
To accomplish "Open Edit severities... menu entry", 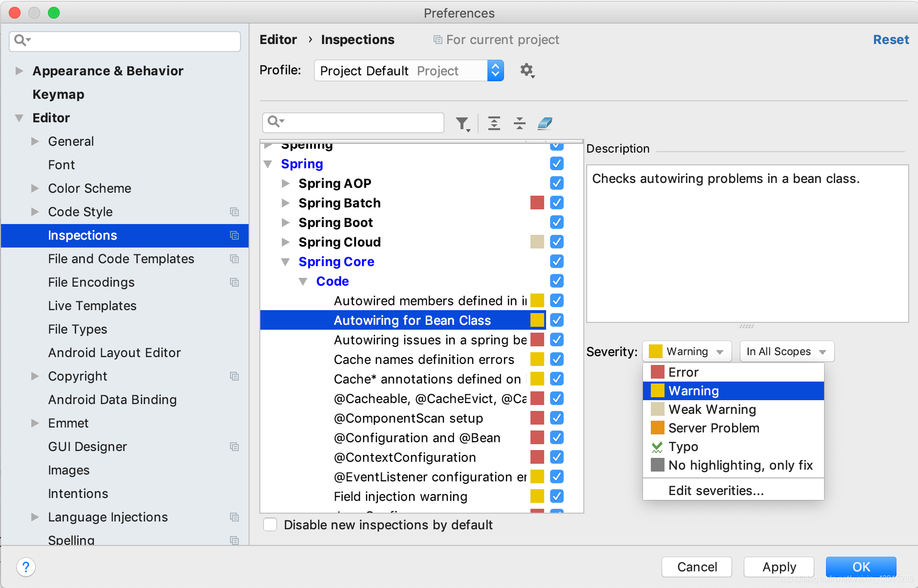I will coord(734,491).
